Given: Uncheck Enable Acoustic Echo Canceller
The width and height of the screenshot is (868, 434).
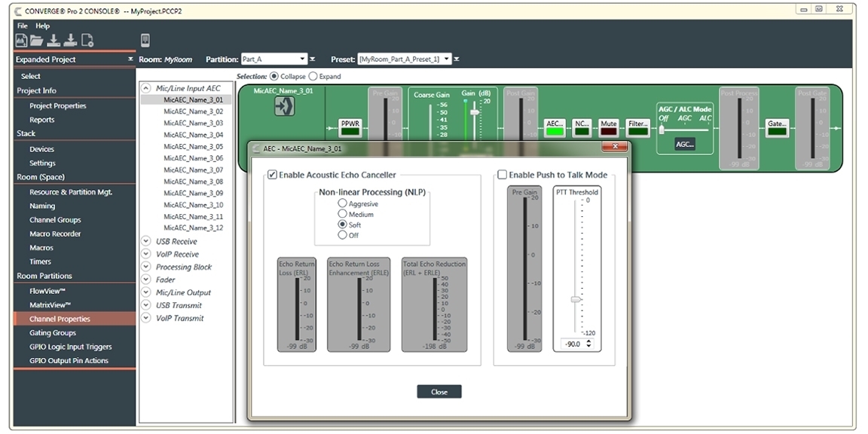Looking at the screenshot, I should tap(273, 175).
